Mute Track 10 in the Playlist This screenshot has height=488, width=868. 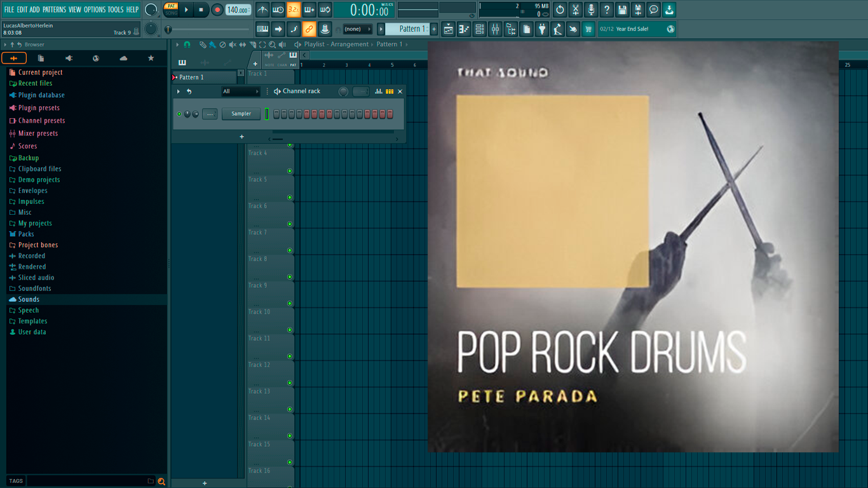[290, 330]
